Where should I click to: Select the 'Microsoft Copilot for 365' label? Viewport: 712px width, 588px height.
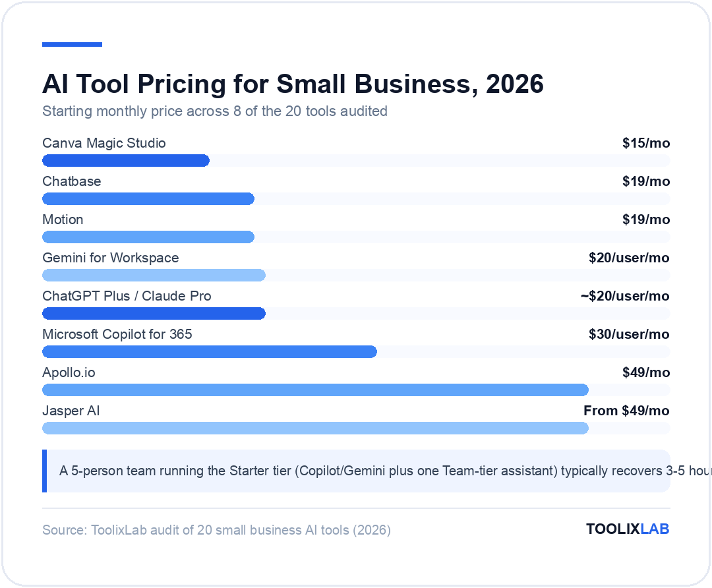[x=117, y=334]
